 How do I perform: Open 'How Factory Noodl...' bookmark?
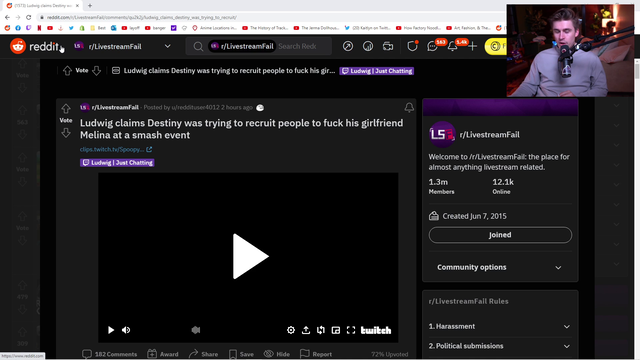coord(418,28)
